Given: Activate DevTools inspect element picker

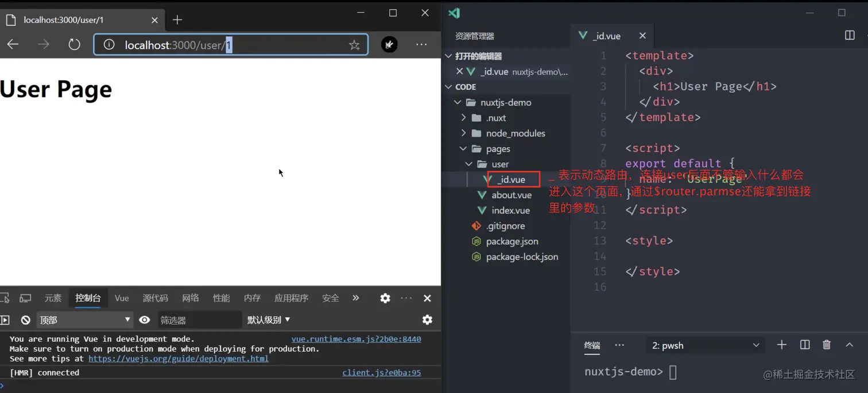Looking at the screenshot, I should tap(5, 298).
